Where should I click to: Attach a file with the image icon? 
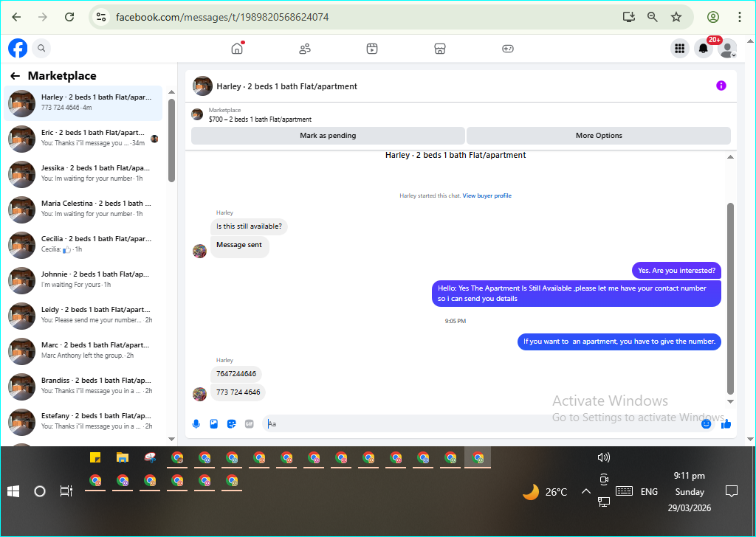(213, 424)
